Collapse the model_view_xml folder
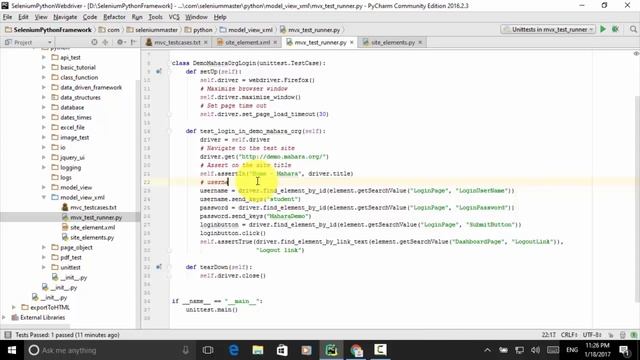This screenshot has height=360, width=640. click(x=44, y=197)
